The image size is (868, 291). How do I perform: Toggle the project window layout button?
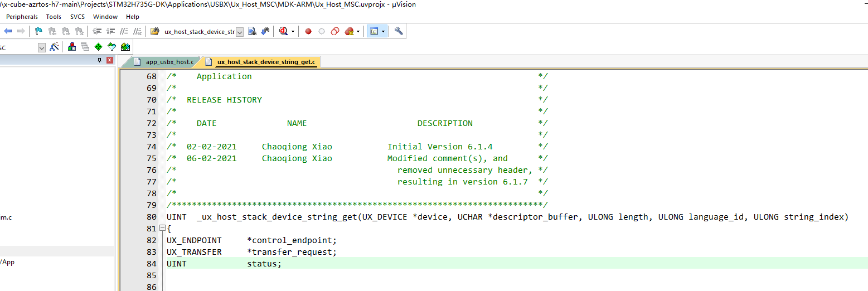[x=374, y=31]
